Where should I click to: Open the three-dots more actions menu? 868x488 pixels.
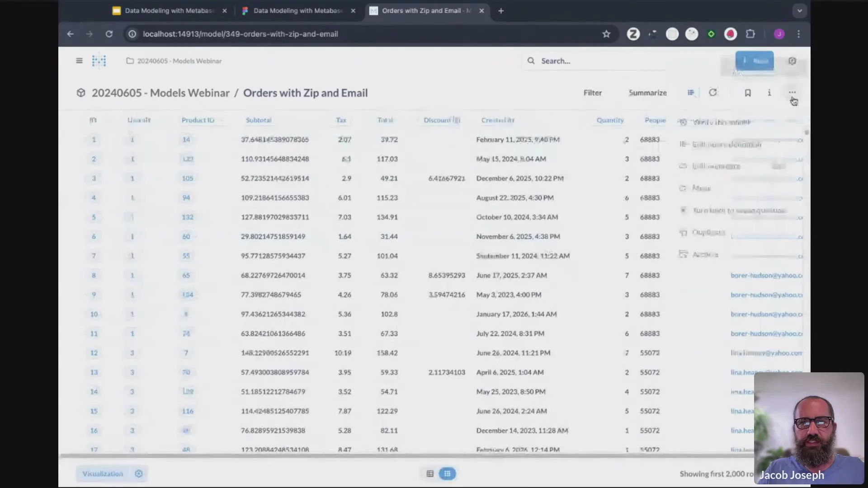click(792, 93)
